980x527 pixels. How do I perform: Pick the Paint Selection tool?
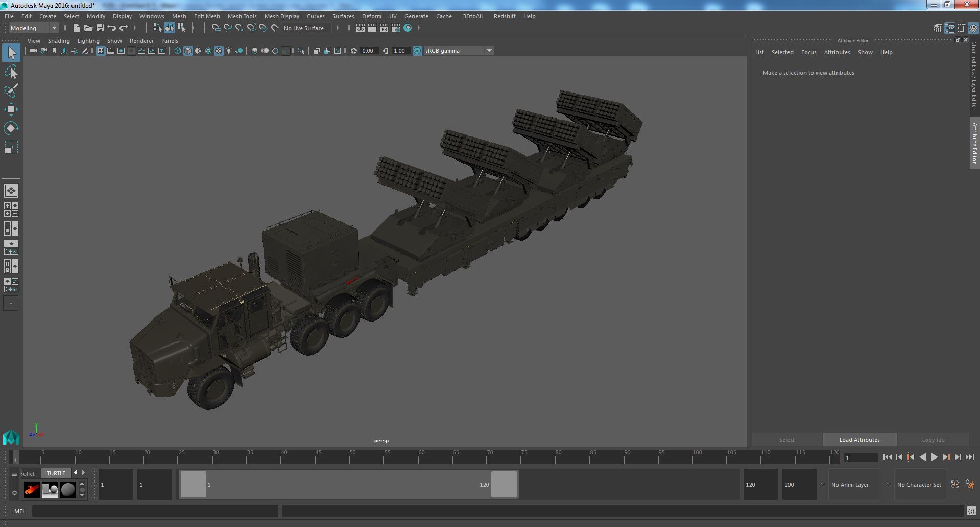(x=11, y=90)
